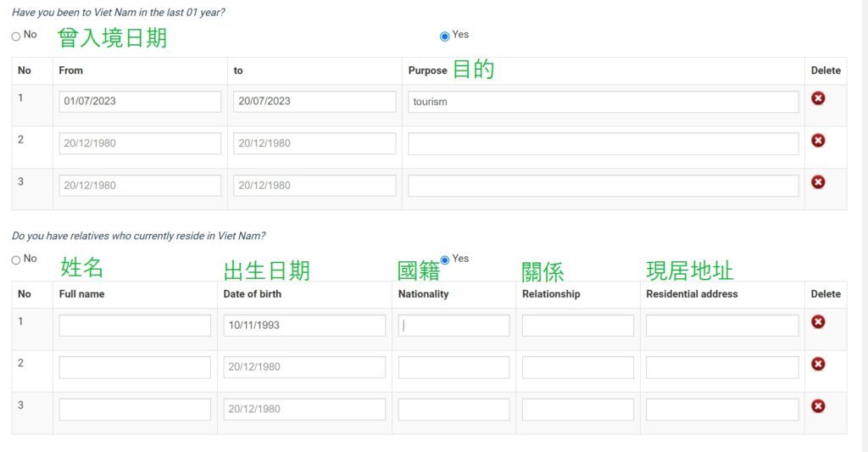Click the From date field in visit row 2

[140, 143]
